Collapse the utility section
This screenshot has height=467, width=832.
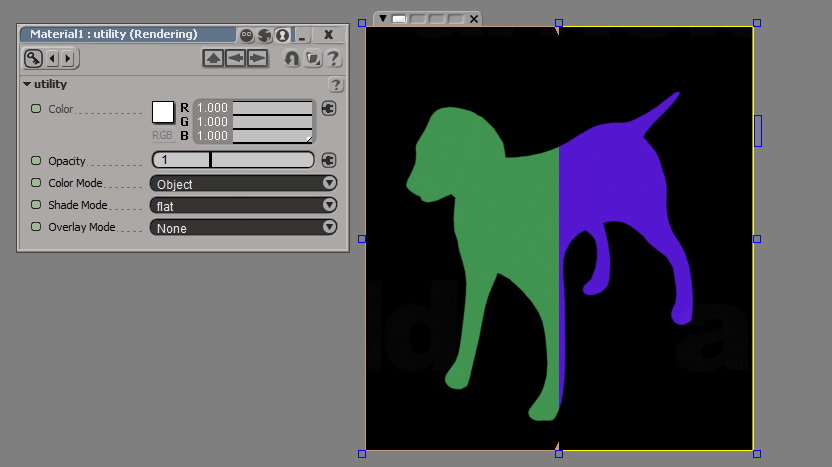[x=27, y=85]
